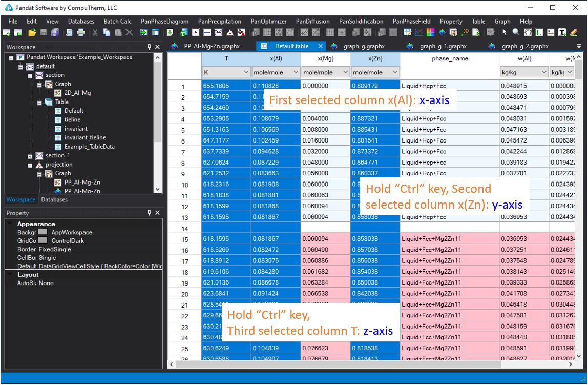Click the arrow pointer select tool

[x=505, y=32]
